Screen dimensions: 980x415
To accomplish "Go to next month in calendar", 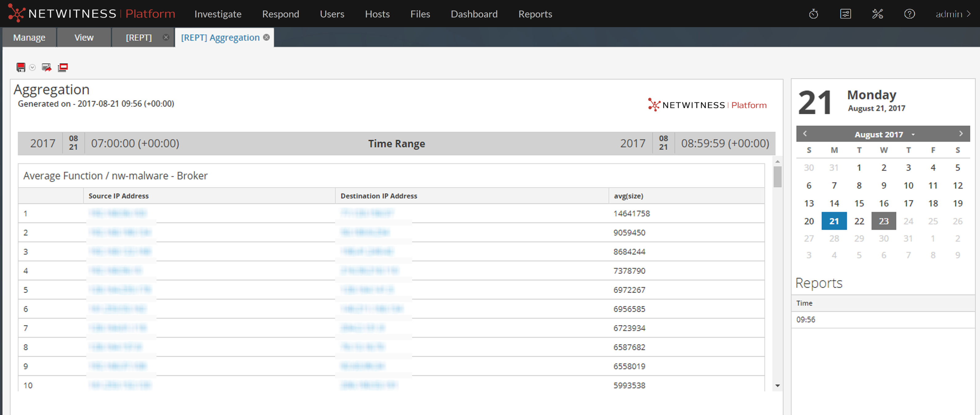I will (961, 134).
